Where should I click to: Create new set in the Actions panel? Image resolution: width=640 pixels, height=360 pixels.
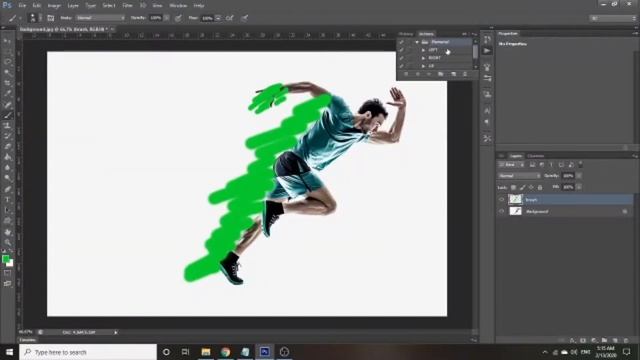[x=441, y=74]
